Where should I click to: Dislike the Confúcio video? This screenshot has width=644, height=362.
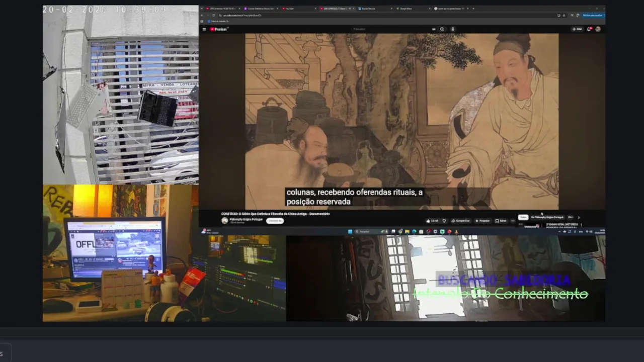point(444,221)
